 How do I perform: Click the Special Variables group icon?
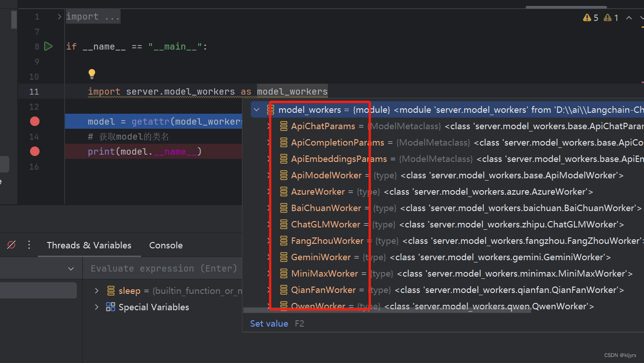[x=111, y=307]
